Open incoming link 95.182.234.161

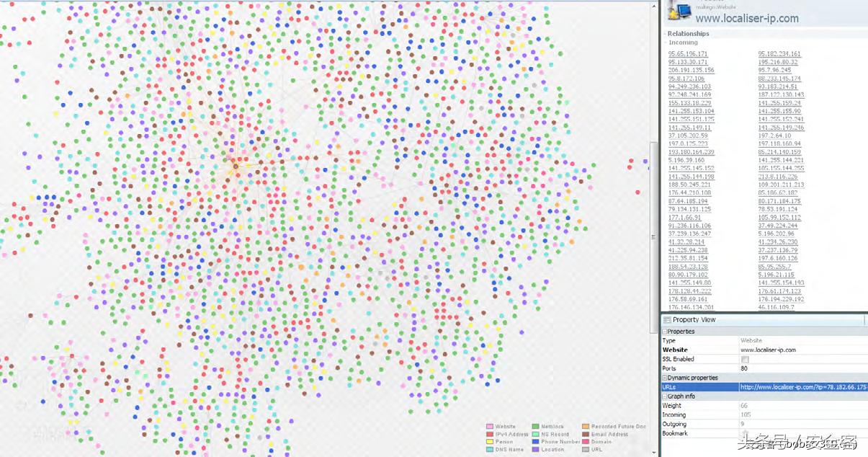click(779, 54)
